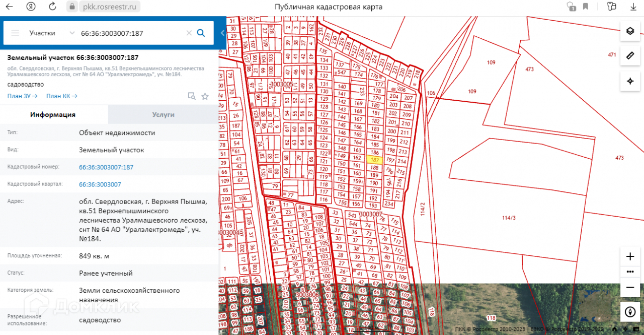Click parcel 106 label on map
Image resolution: width=644 pixels, height=335 pixels.
click(x=431, y=93)
